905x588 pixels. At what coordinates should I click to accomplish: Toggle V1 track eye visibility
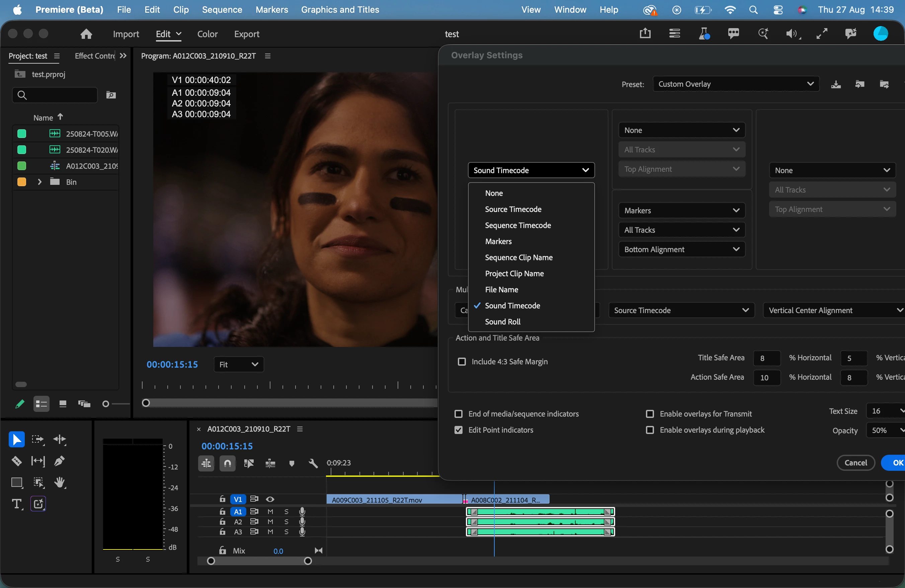click(270, 499)
